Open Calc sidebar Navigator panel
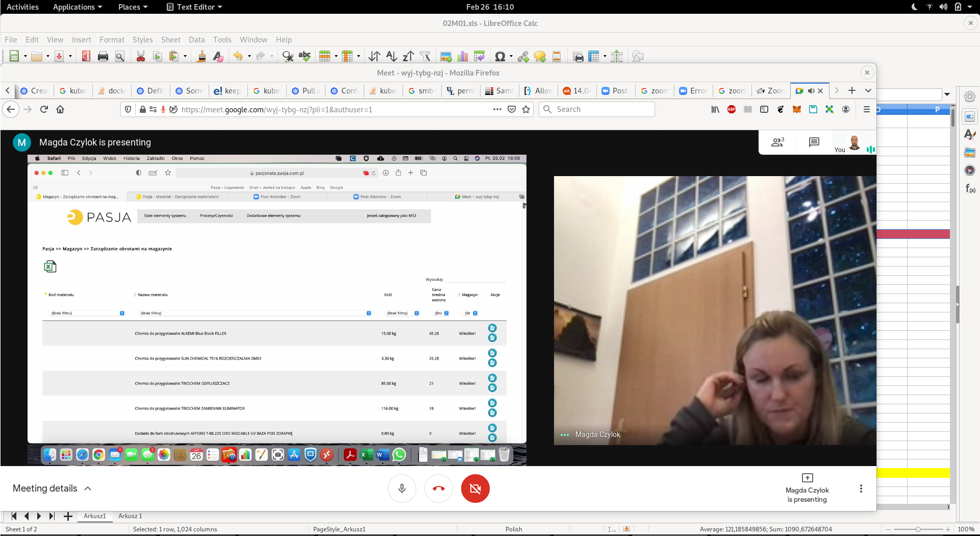The height and width of the screenshot is (536, 980). click(x=970, y=170)
